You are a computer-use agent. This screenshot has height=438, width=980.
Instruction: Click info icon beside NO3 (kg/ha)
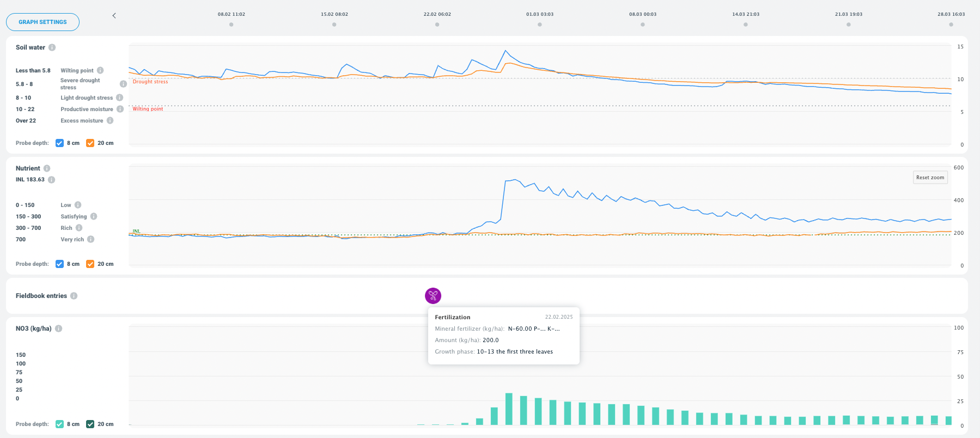point(58,328)
